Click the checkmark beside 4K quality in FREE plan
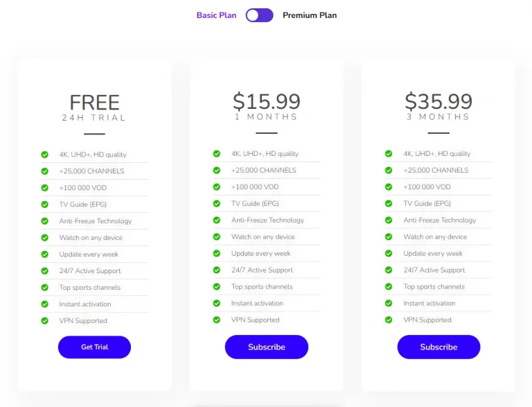Screen dimensions: 532x407 45,155
